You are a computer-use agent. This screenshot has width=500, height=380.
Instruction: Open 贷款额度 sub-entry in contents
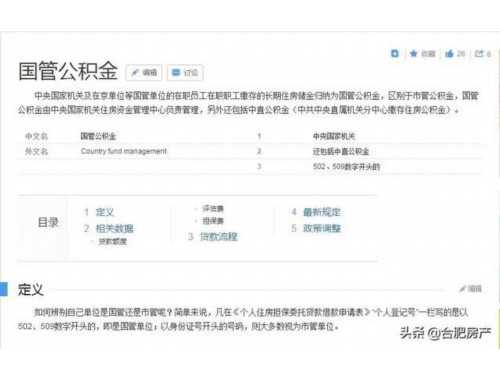tap(112, 241)
